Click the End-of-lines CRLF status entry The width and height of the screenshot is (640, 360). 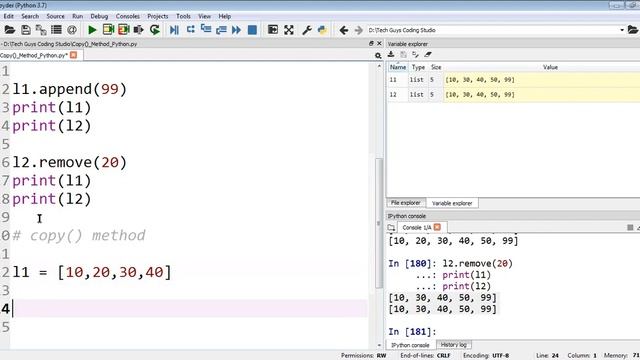click(x=425, y=356)
